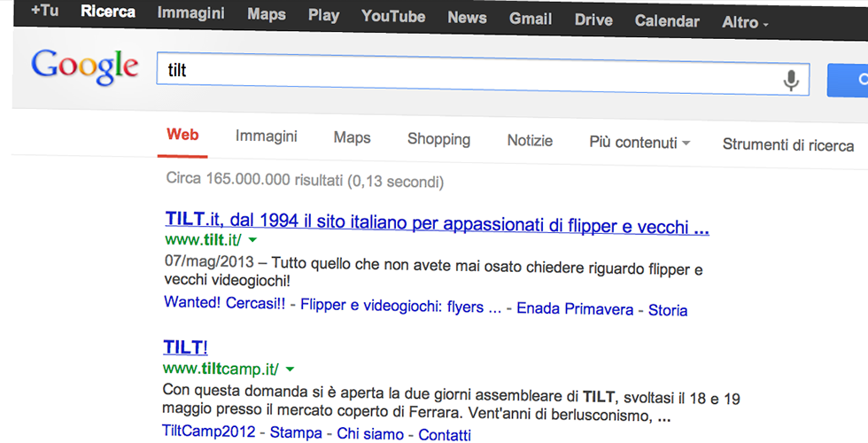Click the Google logo
Image resolution: width=868 pixels, height=443 pixels.
pos(84,67)
